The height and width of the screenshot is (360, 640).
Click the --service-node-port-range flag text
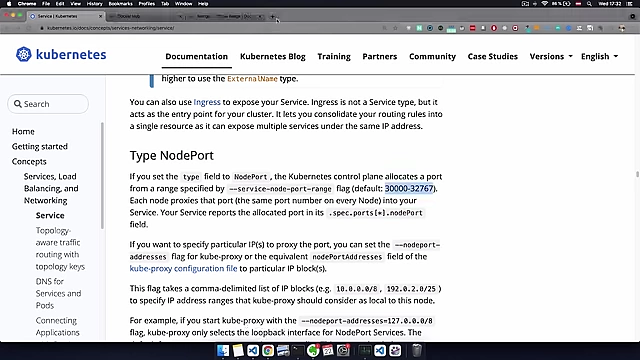tap(280, 189)
